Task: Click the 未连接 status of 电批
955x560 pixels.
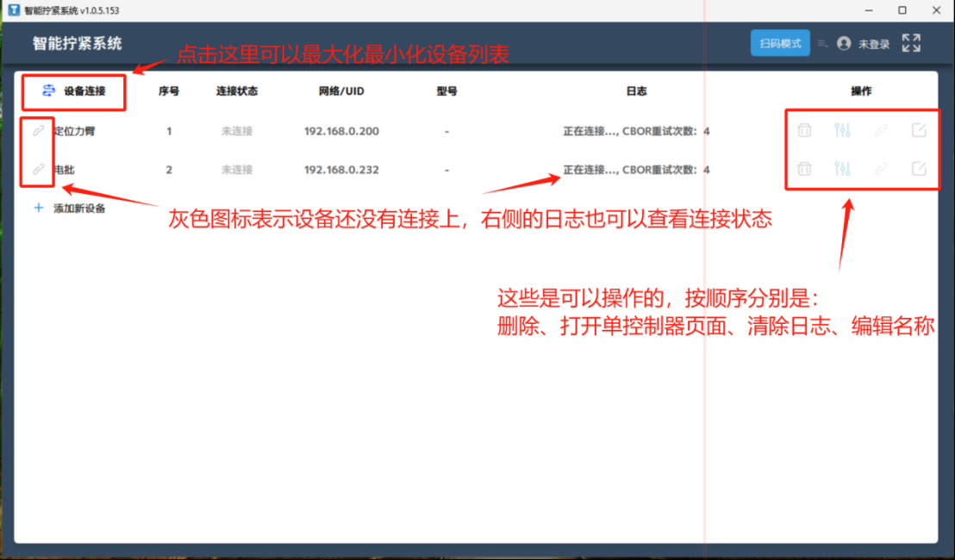Action: [237, 170]
